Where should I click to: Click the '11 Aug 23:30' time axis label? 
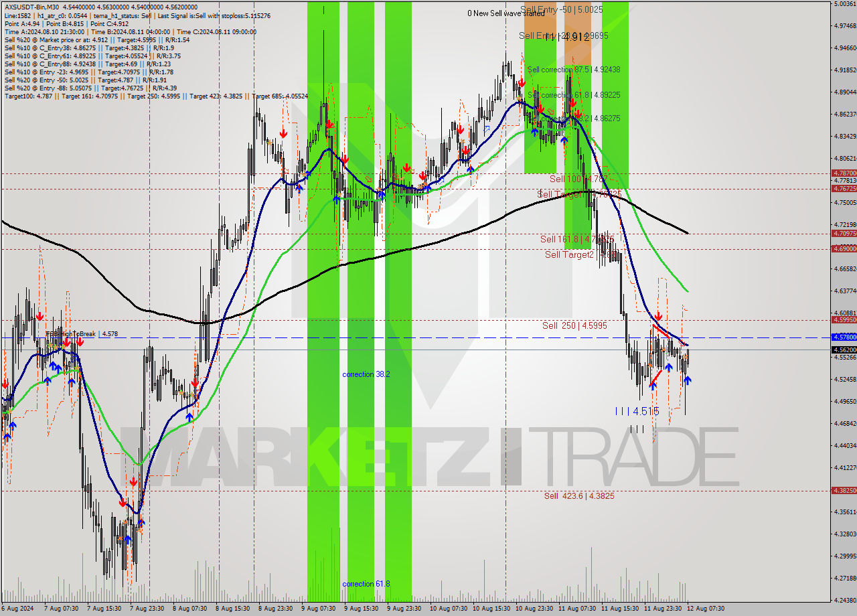(x=664, y=609)
